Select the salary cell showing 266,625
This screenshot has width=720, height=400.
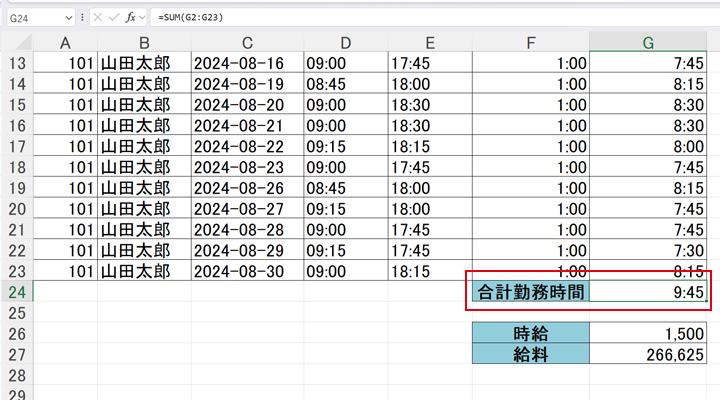(648, 355)
